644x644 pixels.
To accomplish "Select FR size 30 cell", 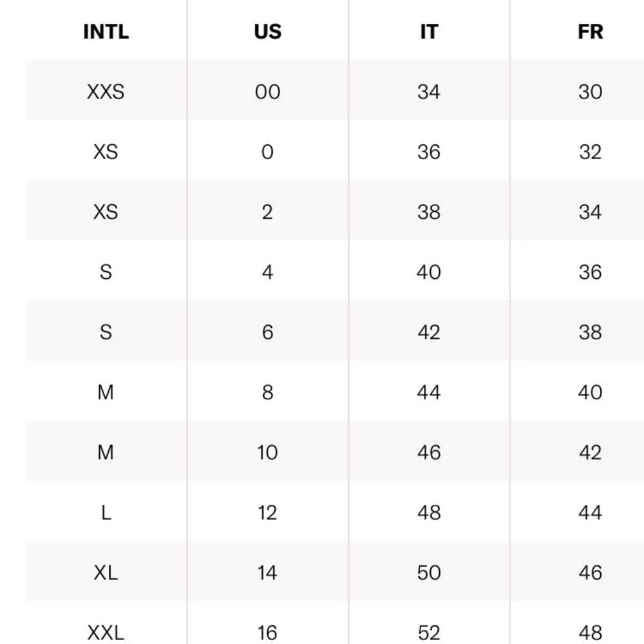I will pos(590,91).
